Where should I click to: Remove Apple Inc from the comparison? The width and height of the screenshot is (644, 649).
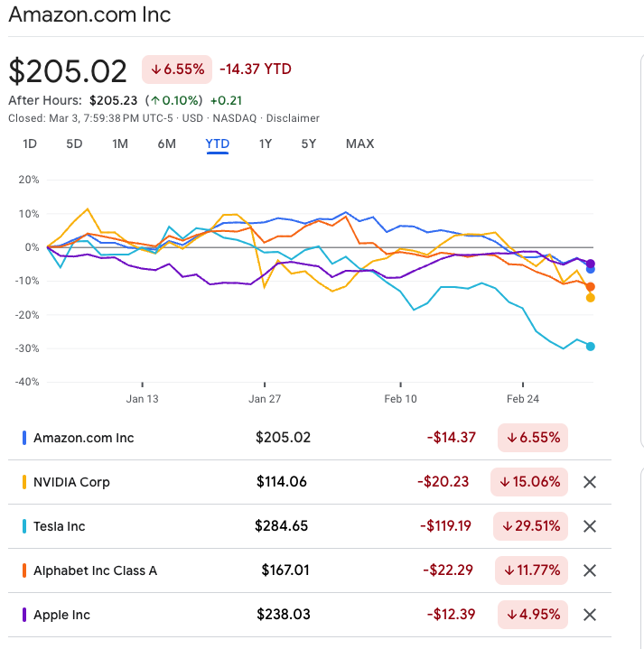pos(590,615)
